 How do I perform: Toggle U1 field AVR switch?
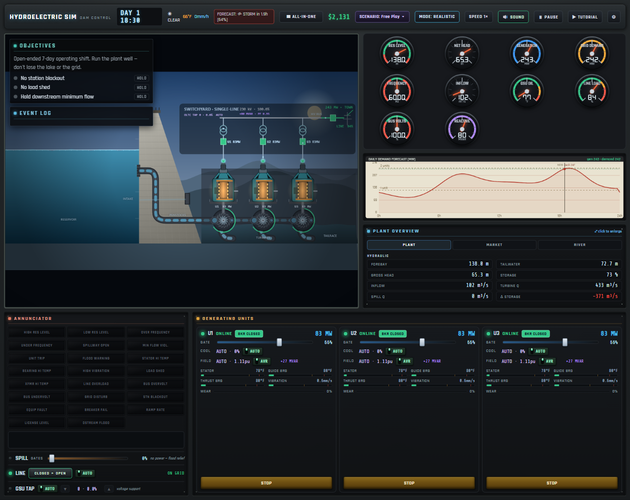click(x=262, y=361)
